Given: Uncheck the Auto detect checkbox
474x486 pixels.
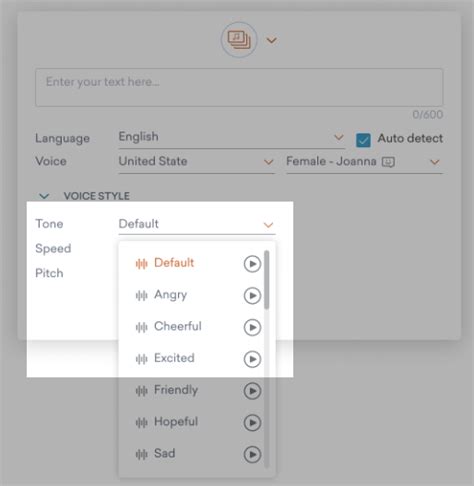Looking at the screenshot, I should point(363,140).
